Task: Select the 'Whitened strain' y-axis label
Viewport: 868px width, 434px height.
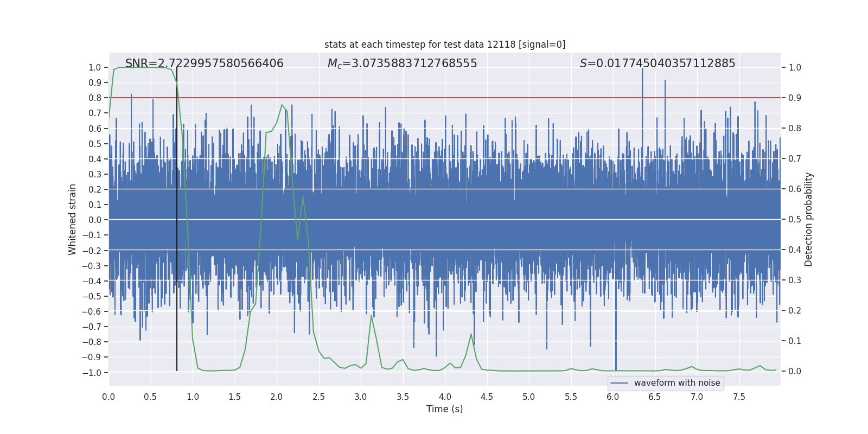Action: [72, 220]
